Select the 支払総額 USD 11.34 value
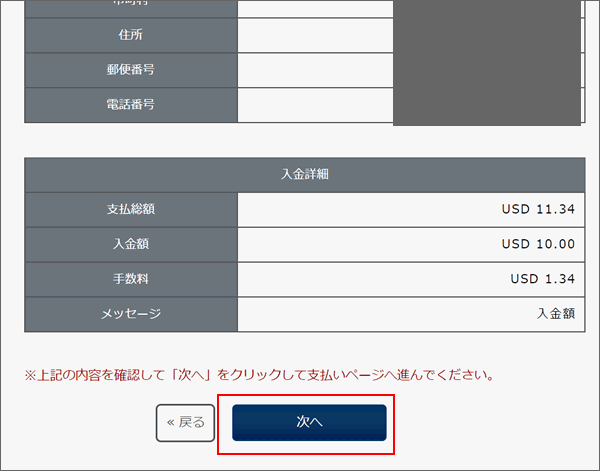The image size is (600, 471). pos(538,209)
